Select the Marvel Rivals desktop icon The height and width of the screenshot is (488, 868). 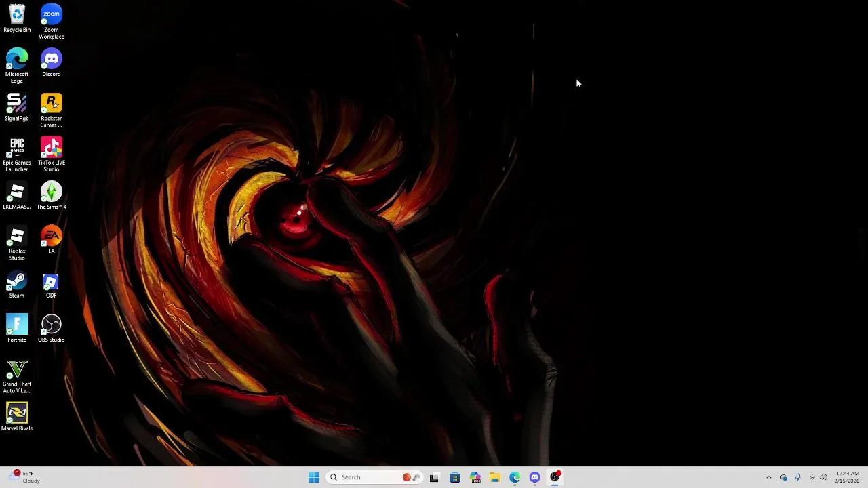(17, 418)
